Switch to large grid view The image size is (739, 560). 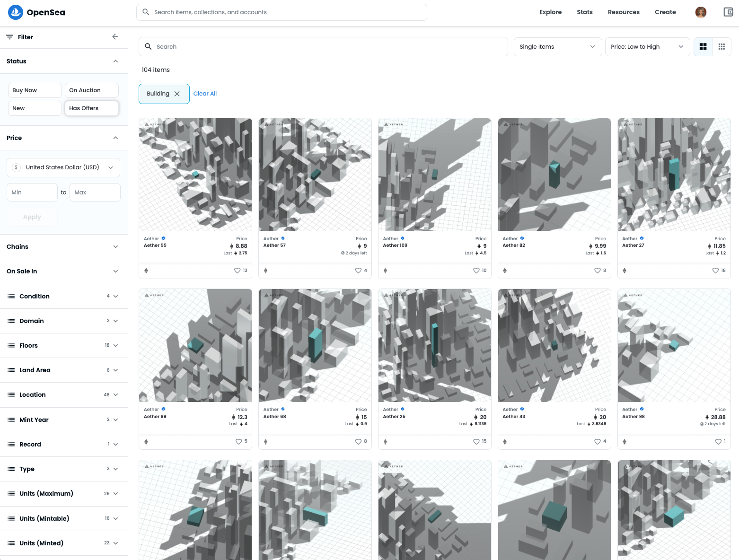(703, 47)
